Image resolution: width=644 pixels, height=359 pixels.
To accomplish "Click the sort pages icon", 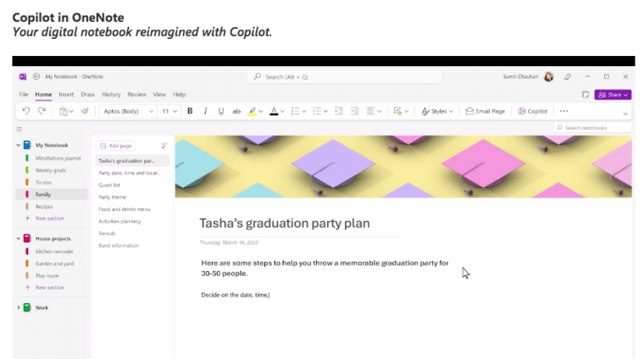I will click(x=164, y=146).
